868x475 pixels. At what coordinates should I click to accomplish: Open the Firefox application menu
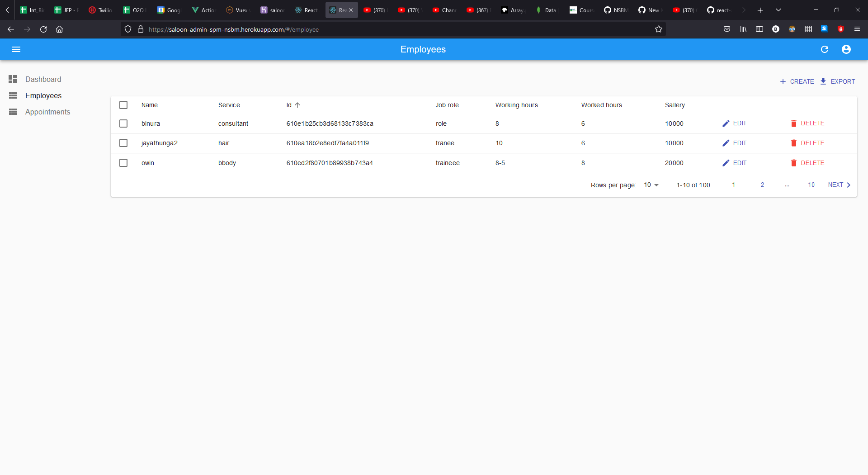tap(857, 29)
